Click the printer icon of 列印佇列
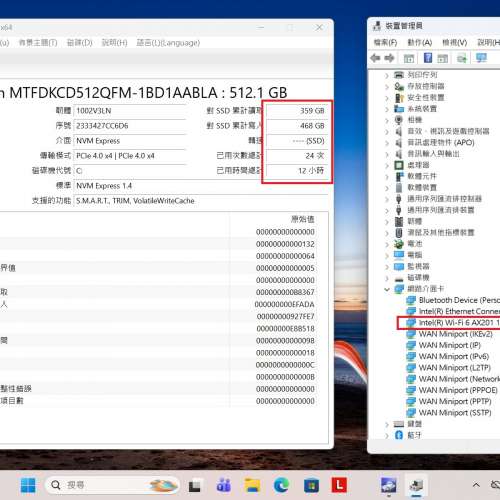Screen dimensions: 500x500 coord(399,75)
